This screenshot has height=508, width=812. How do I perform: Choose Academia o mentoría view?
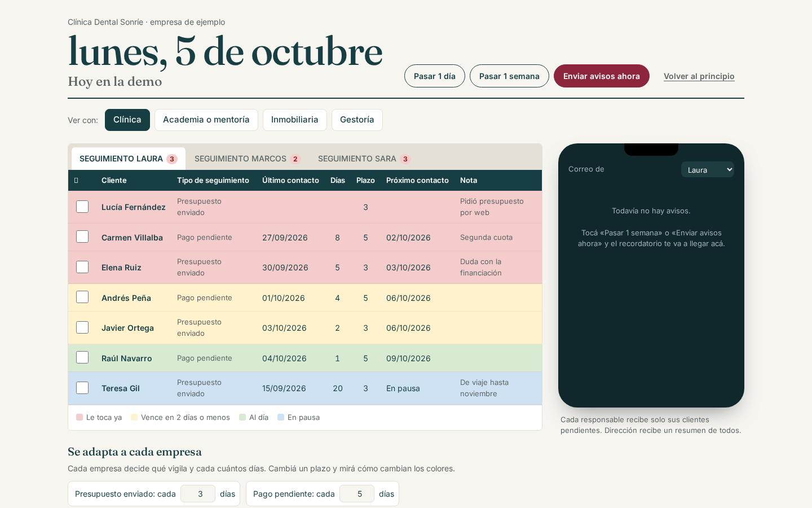[206, 120]
